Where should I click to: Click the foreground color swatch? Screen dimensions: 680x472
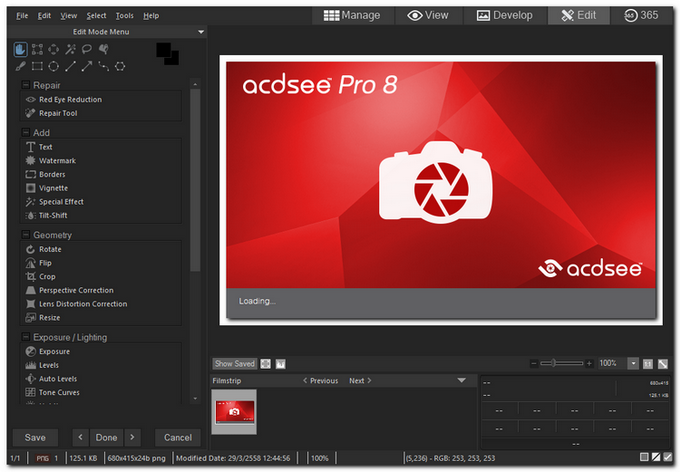click(163, 50)
